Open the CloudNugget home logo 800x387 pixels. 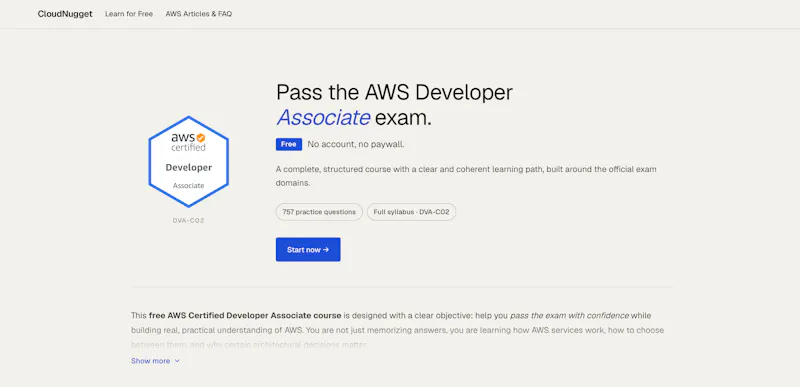65,14
